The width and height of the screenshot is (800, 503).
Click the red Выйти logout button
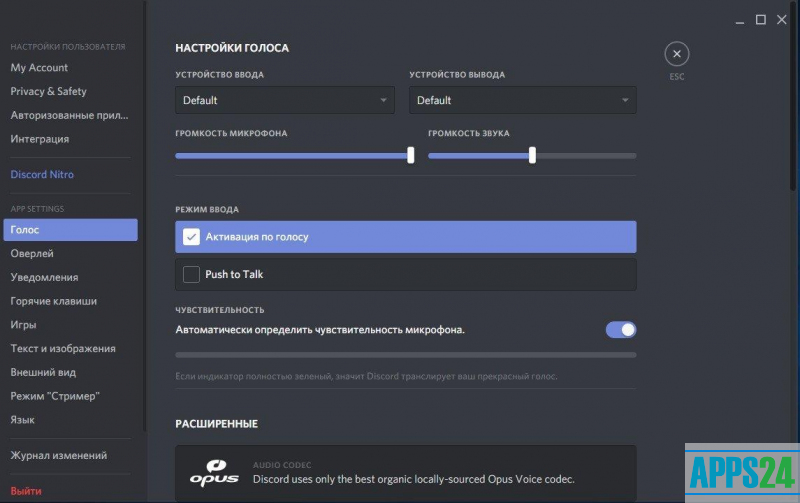point(26,492)
